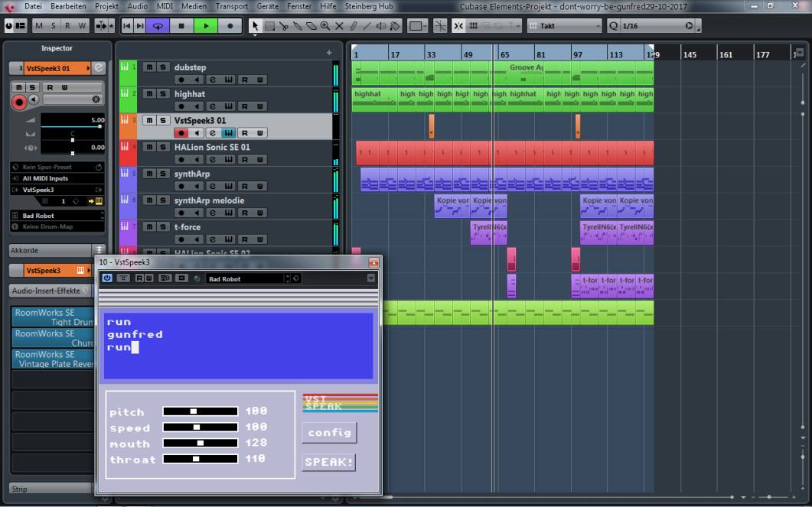Screen dimensions: 812x507
Task: Go to next marker in transport
Action: click(139, 26)
